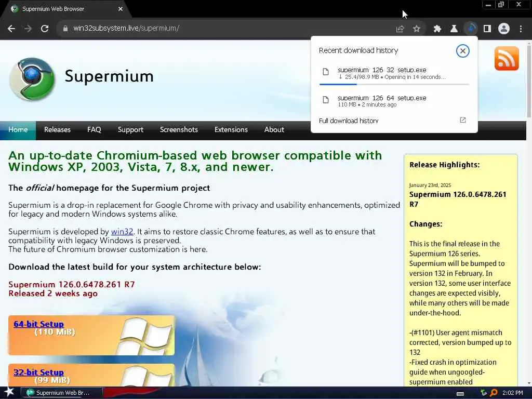Click the page vertical scrollbar thumb
532x399 pixels.
(529, 81)
